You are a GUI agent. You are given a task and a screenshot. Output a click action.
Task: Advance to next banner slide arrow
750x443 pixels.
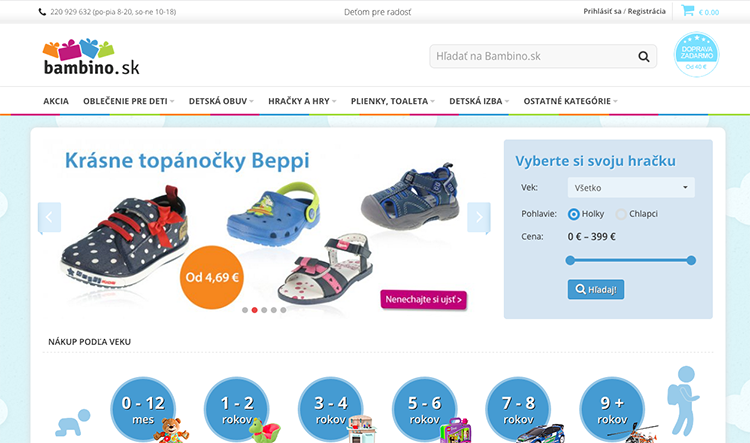point(479,217)
